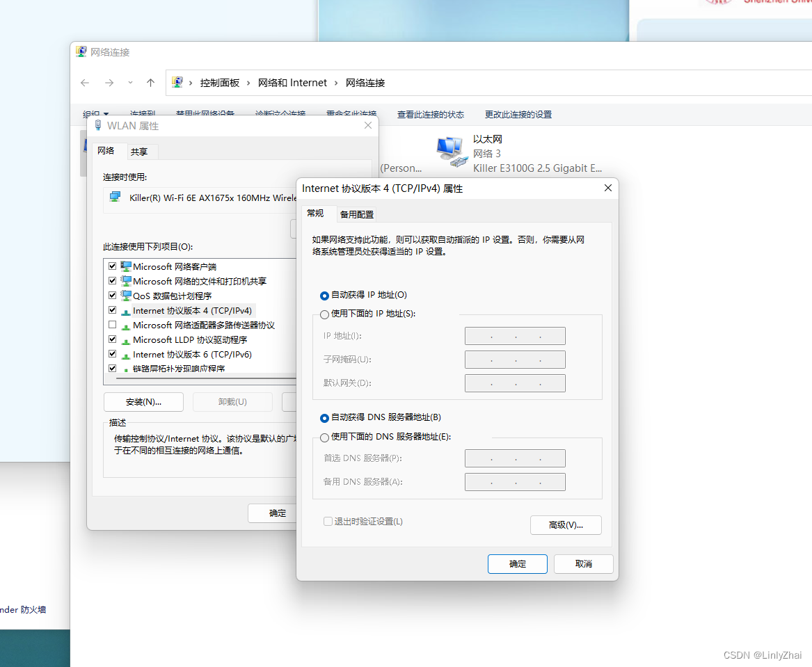Click the back arrow in the Network Connections window
Viewport: 812px width, 667px height.
tap(85, 83)
